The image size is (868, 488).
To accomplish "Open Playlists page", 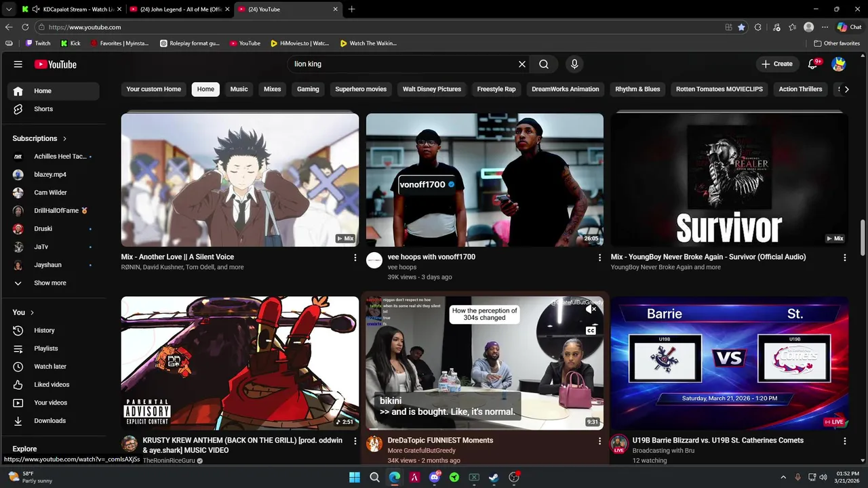I will pyautogui.click(x=54, y=348).
